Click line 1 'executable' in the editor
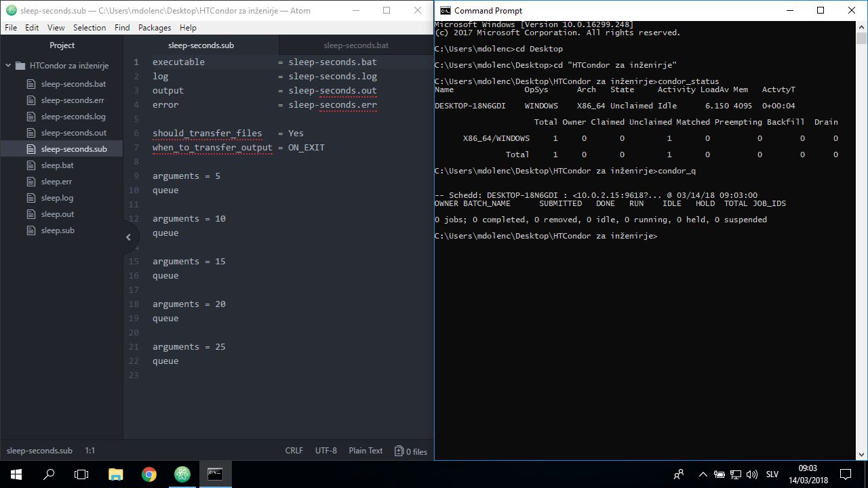This screenshot has width=868, height=488. pyautogui.click(x=178, y=62)
